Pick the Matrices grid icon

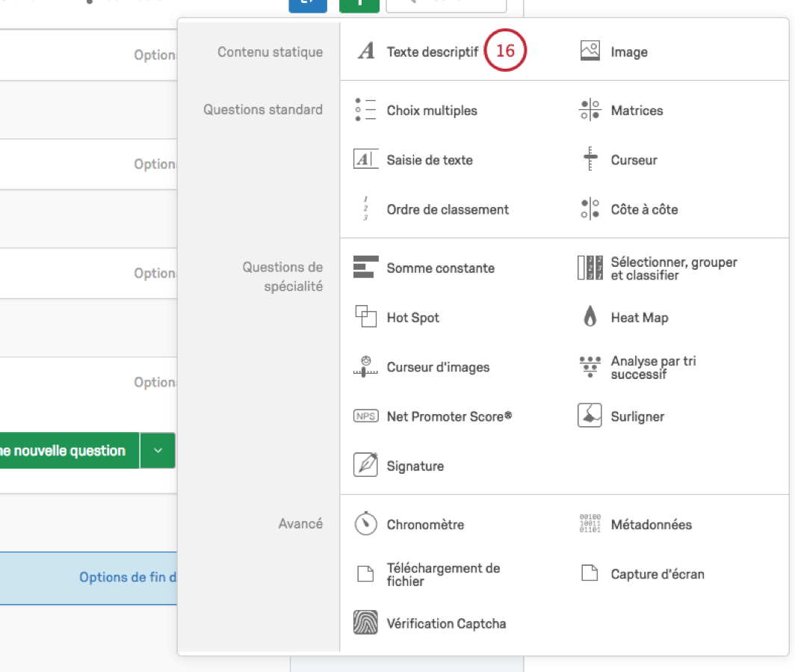click(x=590, y=110)
